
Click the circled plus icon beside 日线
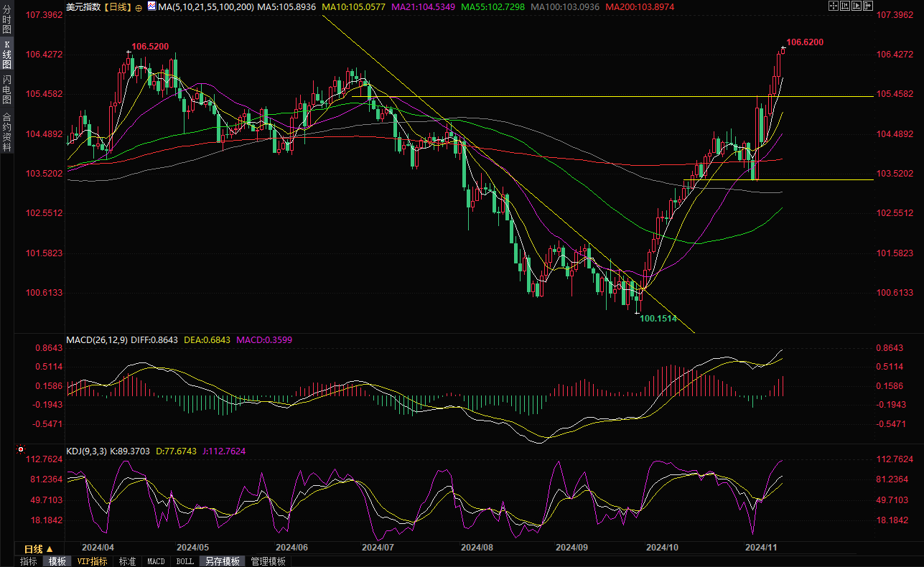139,7
